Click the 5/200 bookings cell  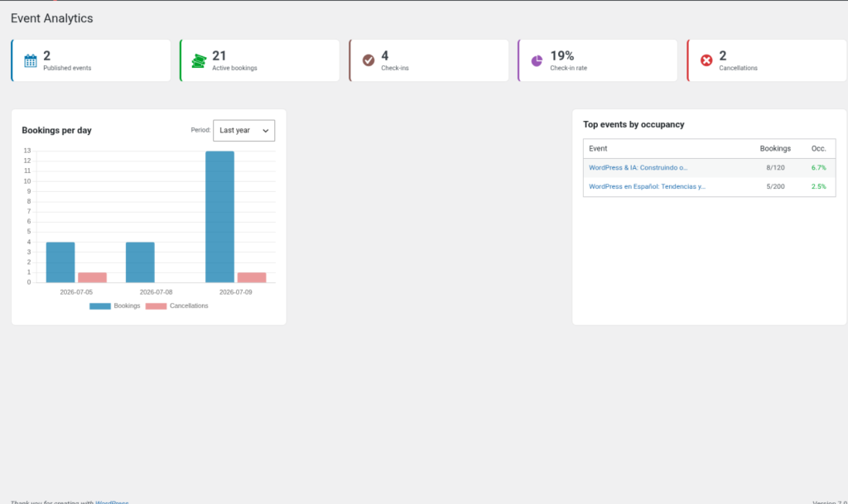pos(775,186)
